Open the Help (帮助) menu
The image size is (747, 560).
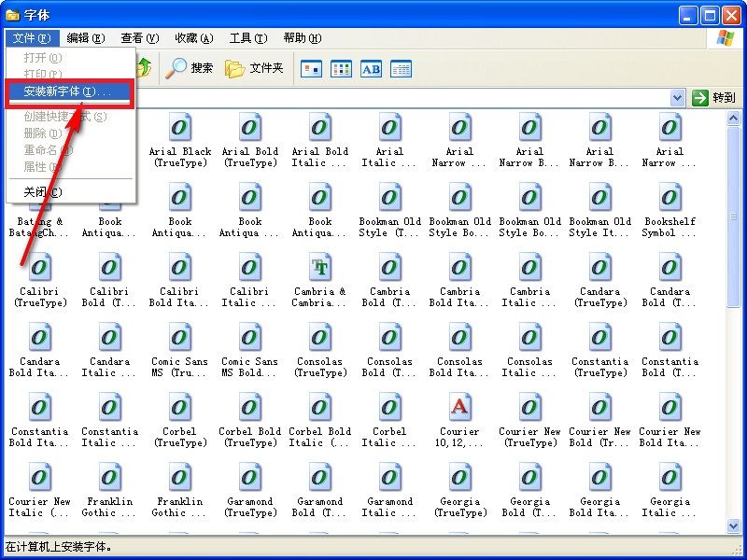[302, 38]
